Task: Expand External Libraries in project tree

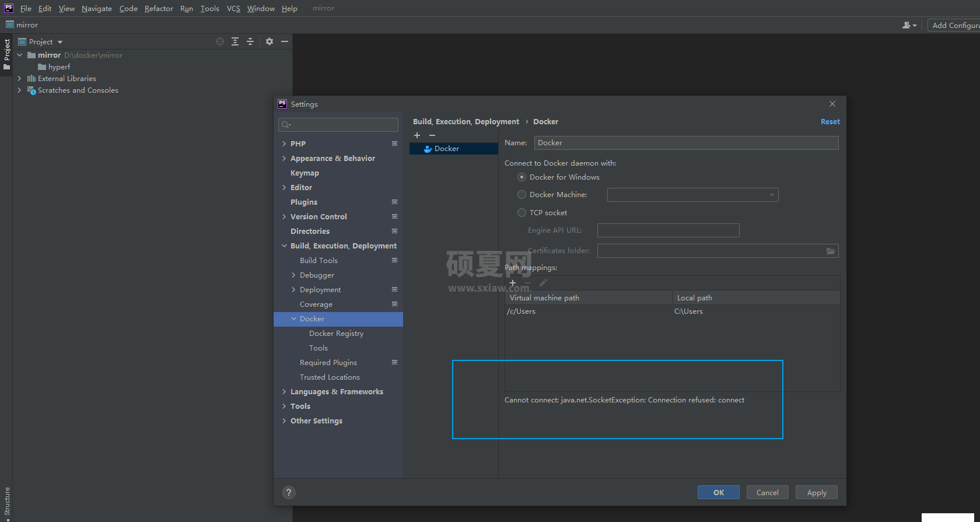Action: point(20,78)
